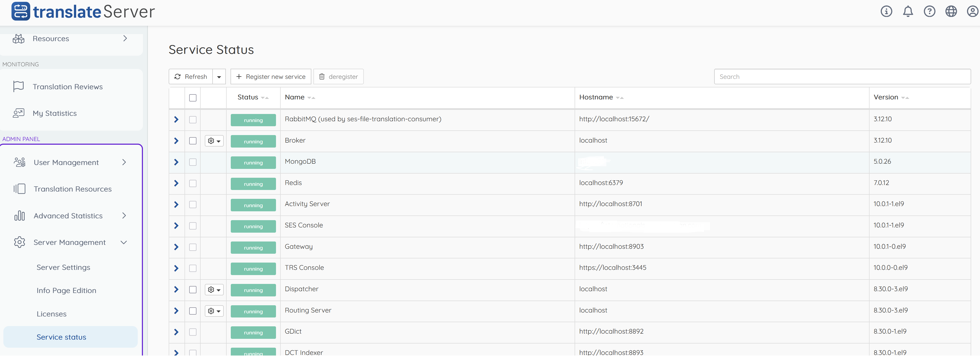Click the Advanced Statistics bar chart icon
Image resolution: width=980 pixels, height=356 pixels.
point(19,216)
